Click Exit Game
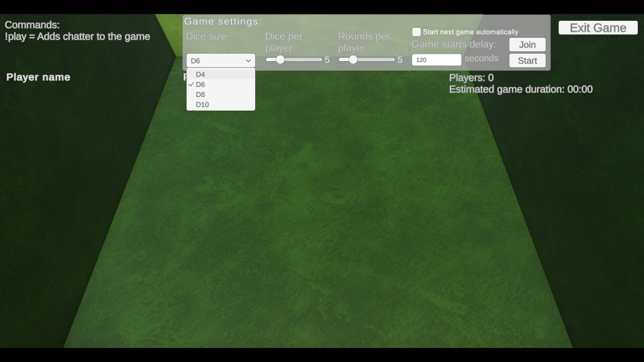This screenshot has width=644, height=362. (598, 28)
